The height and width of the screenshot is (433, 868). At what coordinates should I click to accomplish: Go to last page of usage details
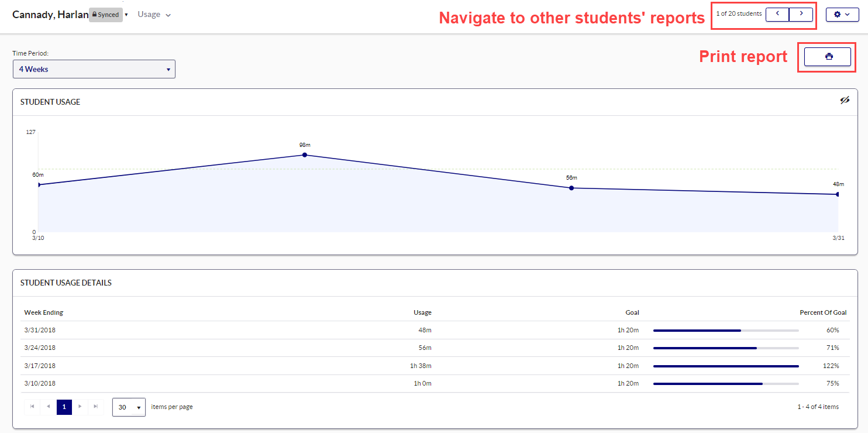pyautogui.click(x=96, y=407)
